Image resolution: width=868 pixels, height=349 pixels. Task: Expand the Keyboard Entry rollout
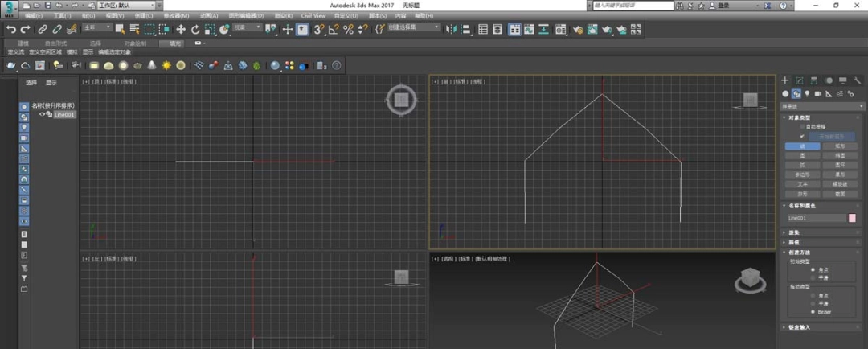(823, 327)
